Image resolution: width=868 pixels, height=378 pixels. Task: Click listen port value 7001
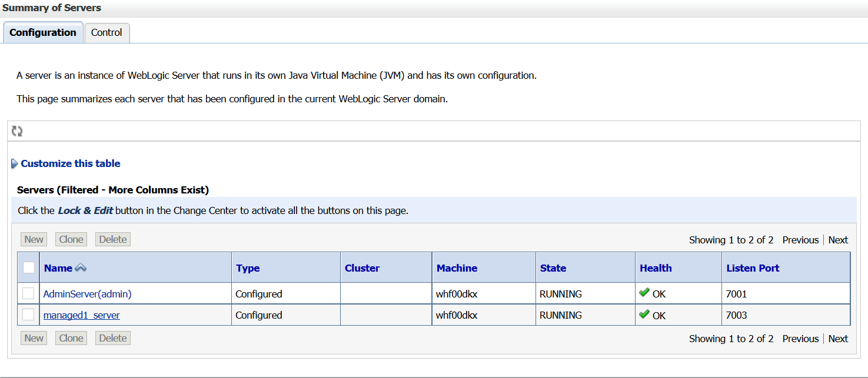point(736,294)
